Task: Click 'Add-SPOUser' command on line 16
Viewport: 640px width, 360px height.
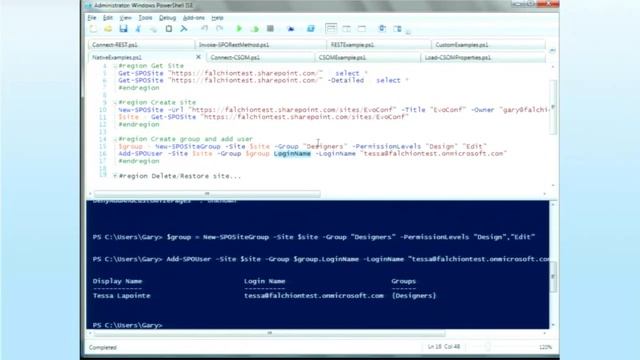Action: 141,154
